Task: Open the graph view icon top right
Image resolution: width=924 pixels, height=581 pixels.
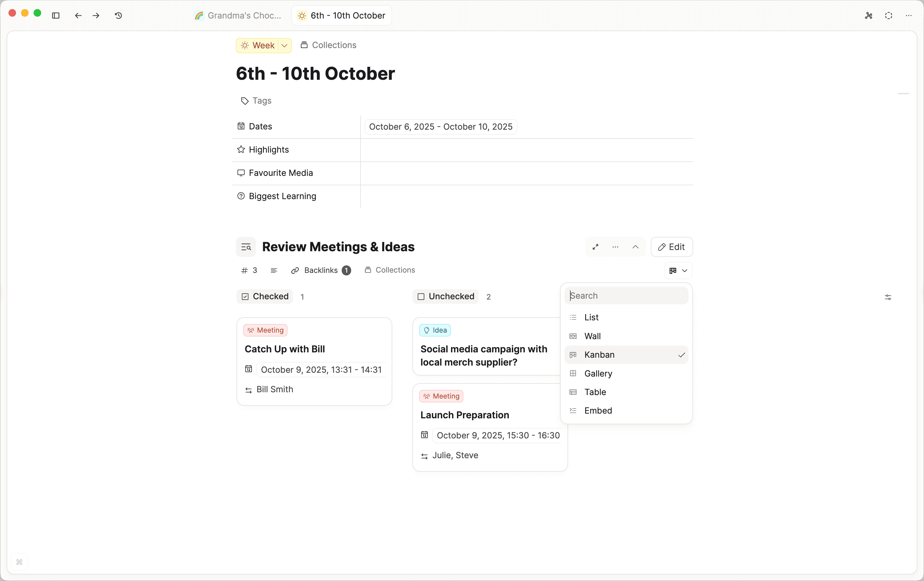Action: tap(868, 16)
